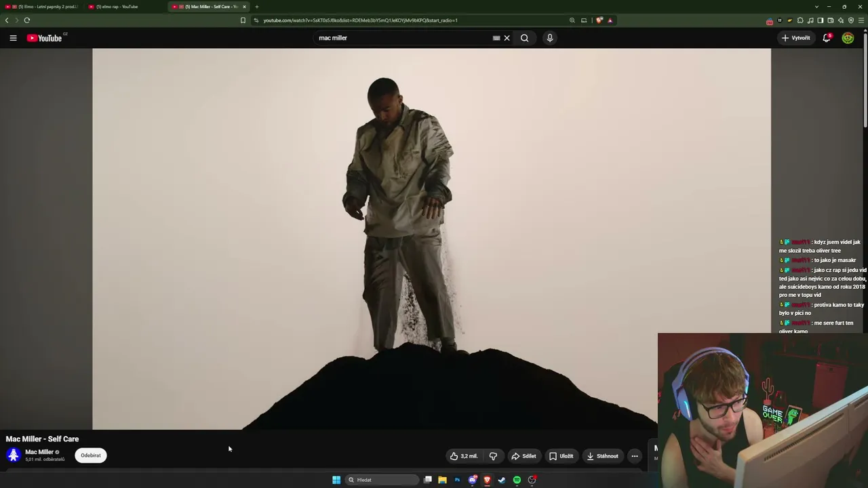
Task: Close the Mac Miller - Self Care tab
Action: coord(244,7)
